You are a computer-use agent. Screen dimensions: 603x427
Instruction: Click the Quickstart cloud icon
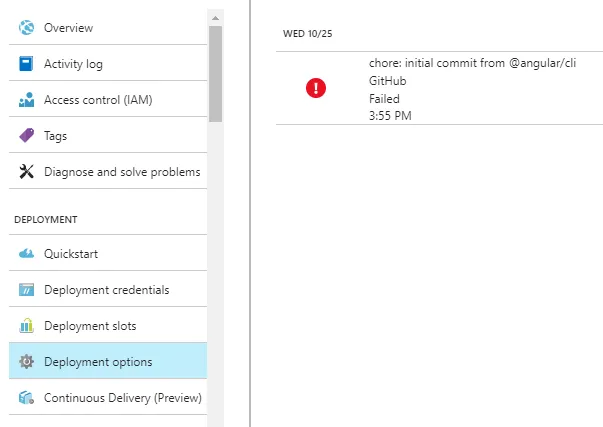pos(26,254)
